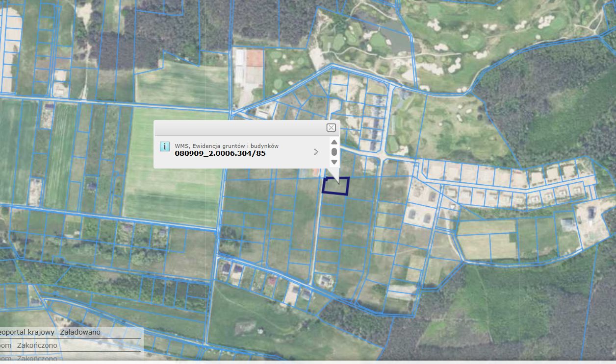Click the blue info icon in popup
The width and height of the screenshot is (616, 364).
(165, 146)
